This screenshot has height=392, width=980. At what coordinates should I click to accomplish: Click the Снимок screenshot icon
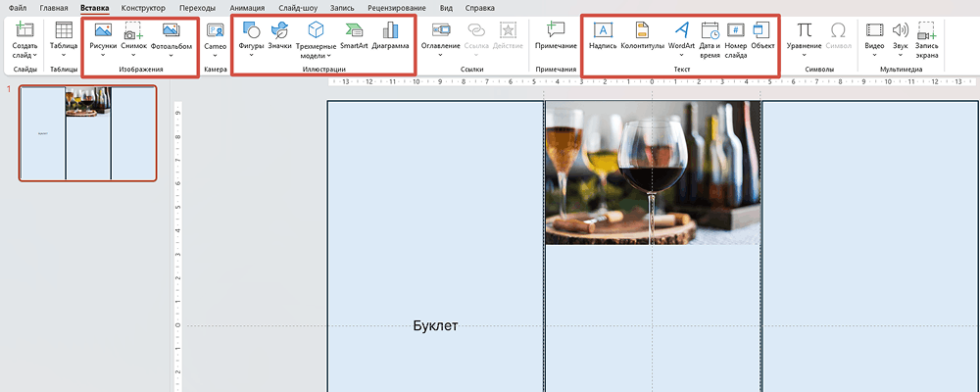133,29
